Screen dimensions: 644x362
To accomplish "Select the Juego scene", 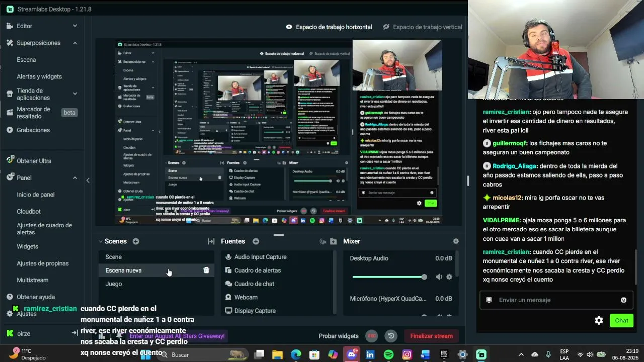I will tap(156, 284).
